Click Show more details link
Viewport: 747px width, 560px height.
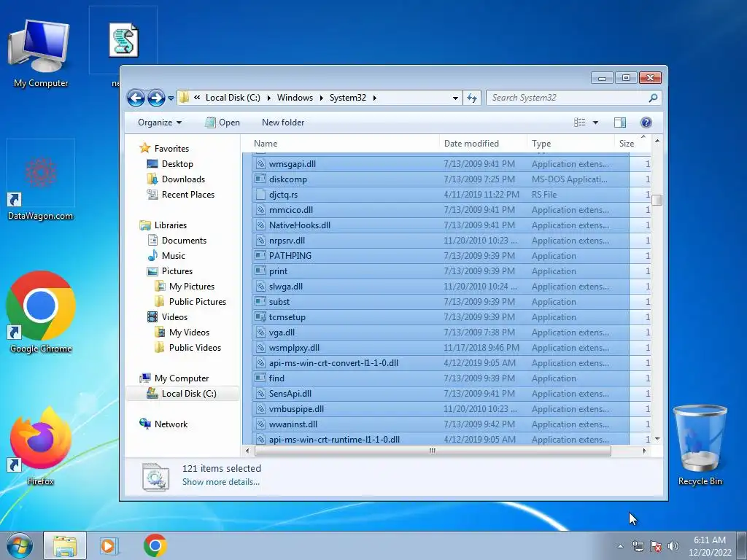tap(220, 482)
